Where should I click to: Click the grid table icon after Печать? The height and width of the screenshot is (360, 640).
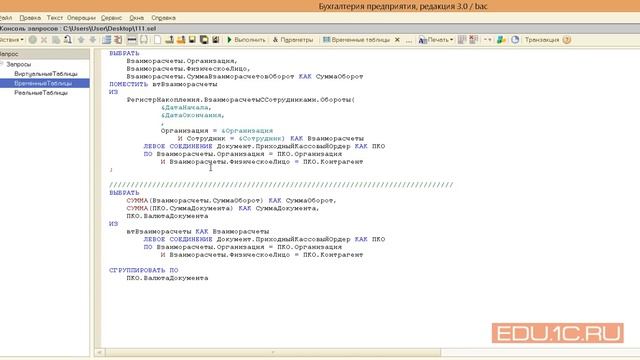(x=462, y=40)
